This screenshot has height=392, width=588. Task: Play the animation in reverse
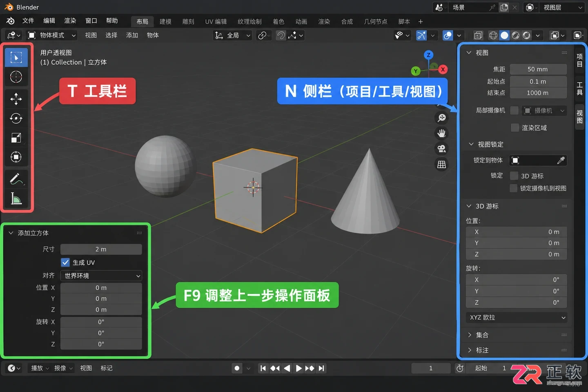287,368
